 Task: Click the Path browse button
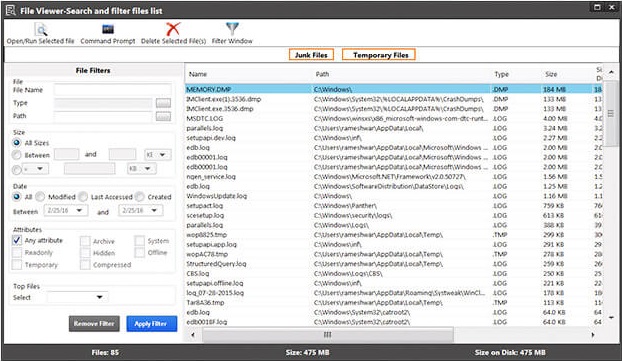pyautogui.click(x=163, y=116)
